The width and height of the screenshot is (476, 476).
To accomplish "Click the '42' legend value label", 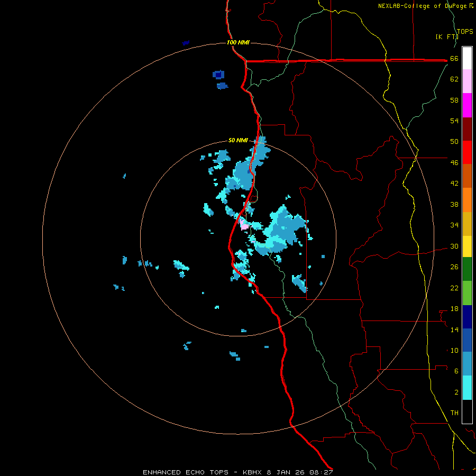I will [x=454, y=184].
